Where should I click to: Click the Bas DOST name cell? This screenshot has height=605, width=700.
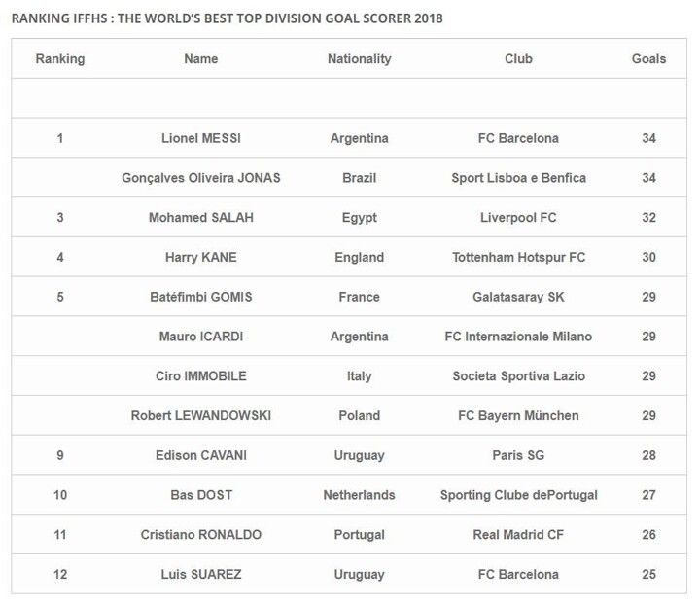[x=200, y=495]
